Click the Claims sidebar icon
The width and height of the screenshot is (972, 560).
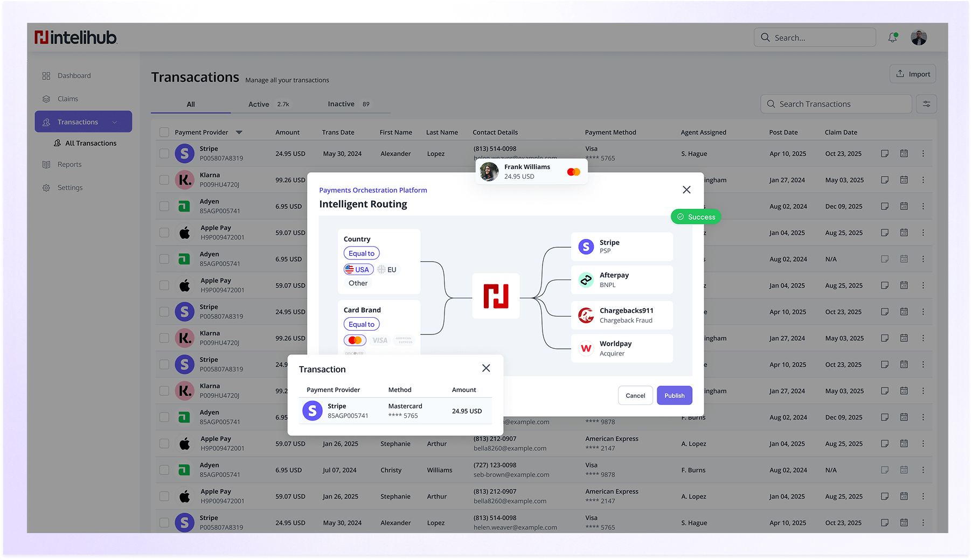46,99
